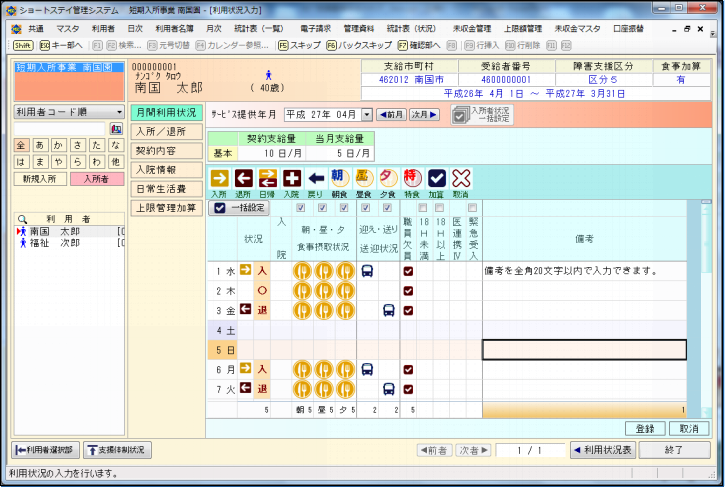Select the 朝食 (breakfast) icon
The image size is (725, 488).
338,179
